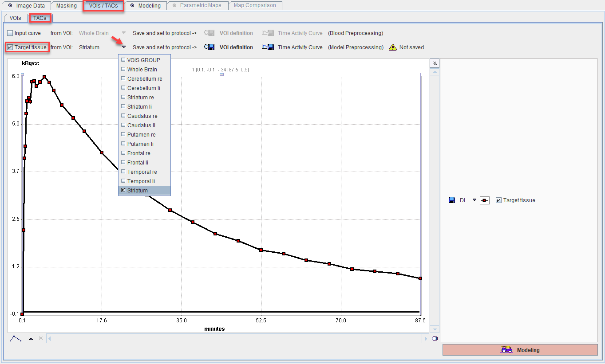Enable the Input curve checkbox
The height and width of the screenshot is (364, 605).
click(x=10, y=33)
